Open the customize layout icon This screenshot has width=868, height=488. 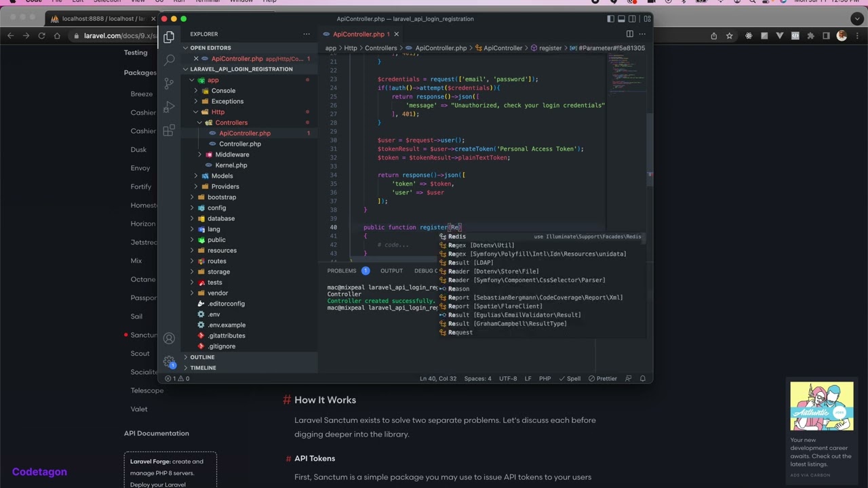click(x=647, y=19)
